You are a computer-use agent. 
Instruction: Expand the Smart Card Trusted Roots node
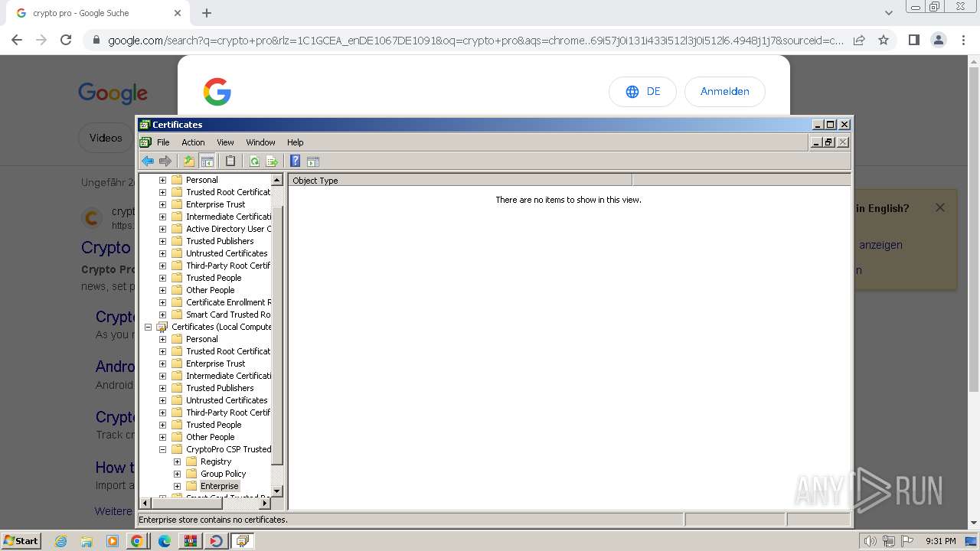(162, 315)
